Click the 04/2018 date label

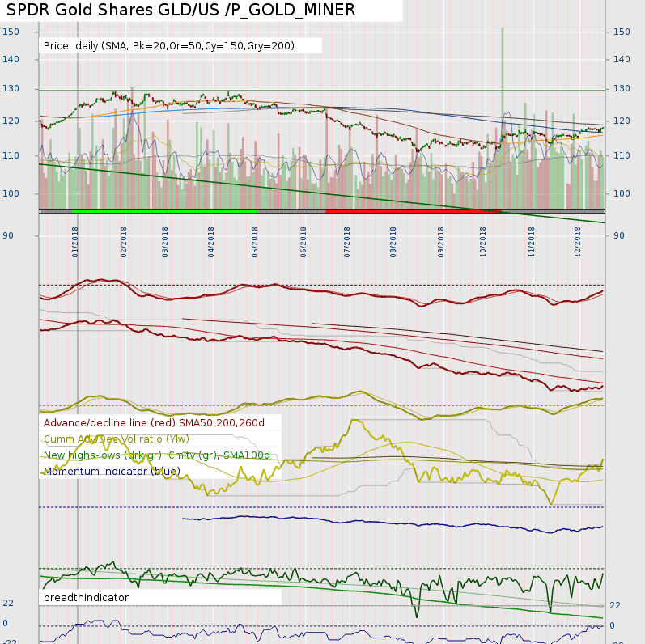tap(210, 242)
